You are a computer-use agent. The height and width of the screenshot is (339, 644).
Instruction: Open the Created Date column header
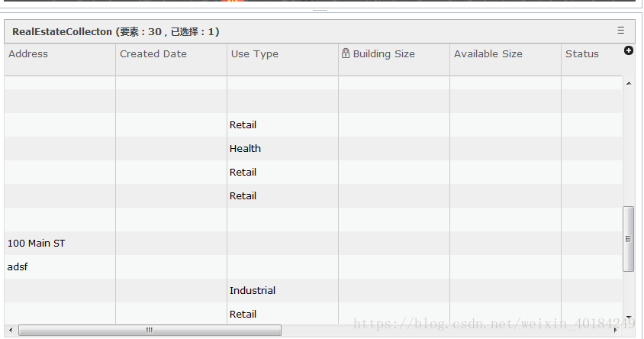pos(153,54)
